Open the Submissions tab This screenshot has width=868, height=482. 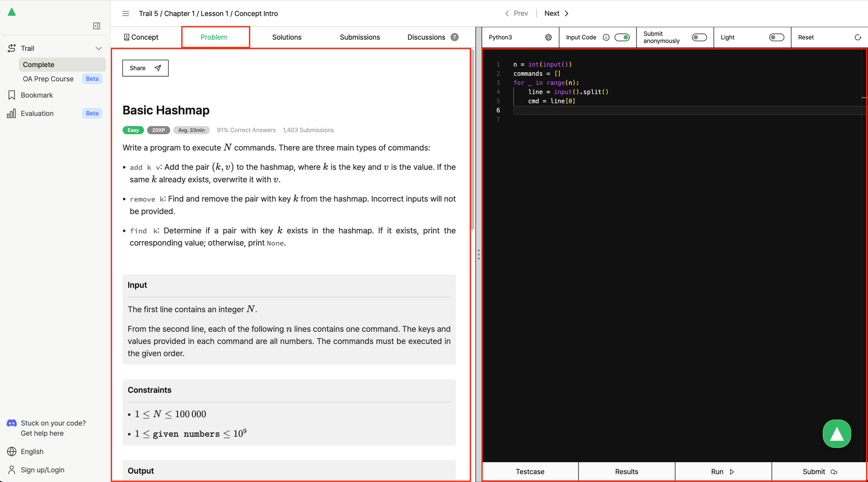(360, 37)
